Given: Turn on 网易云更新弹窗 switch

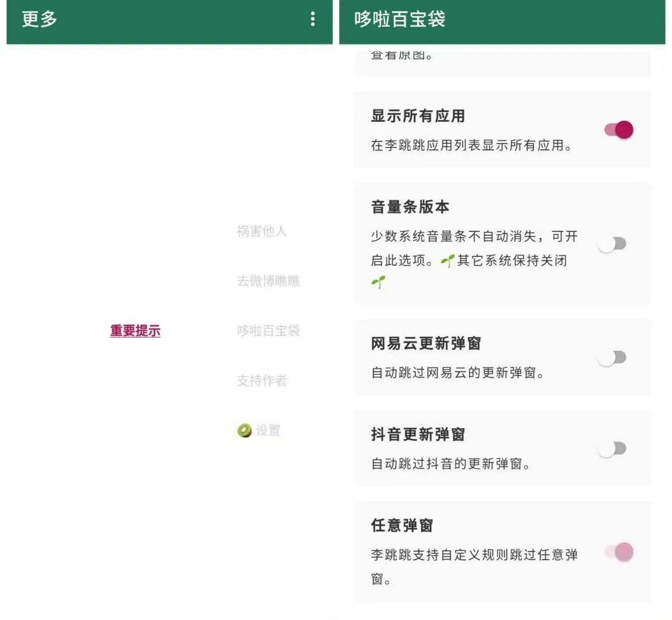Looking at the screenshot, I should 612,358.
